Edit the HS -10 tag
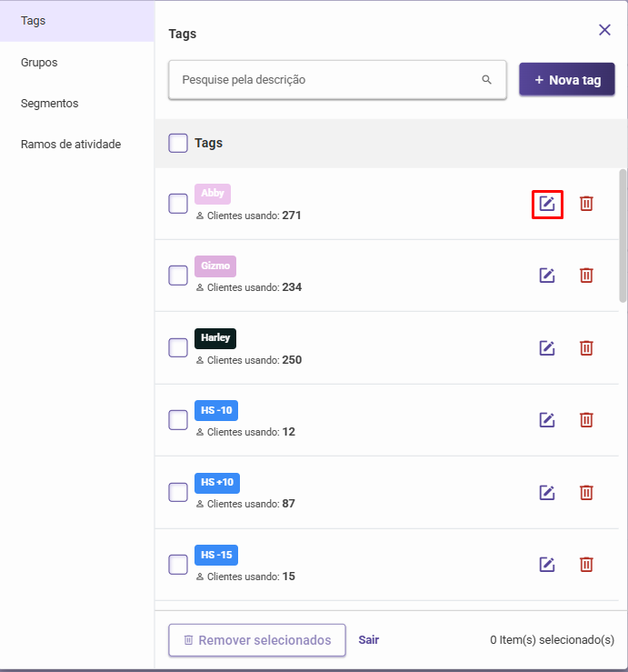 point(547,419)
